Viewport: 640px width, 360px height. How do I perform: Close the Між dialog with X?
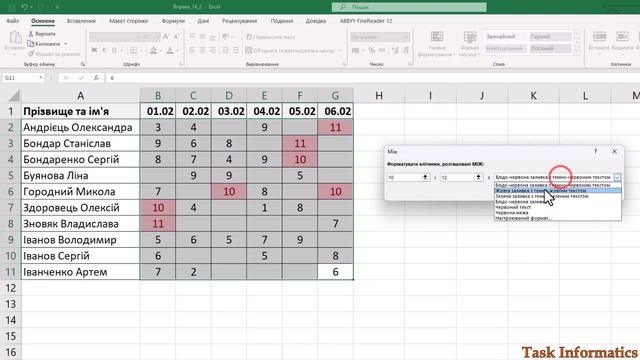(614, 151)
